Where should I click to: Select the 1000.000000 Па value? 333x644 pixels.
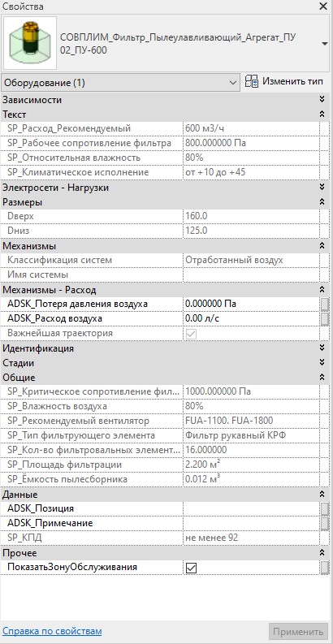[x=218, y=391]
